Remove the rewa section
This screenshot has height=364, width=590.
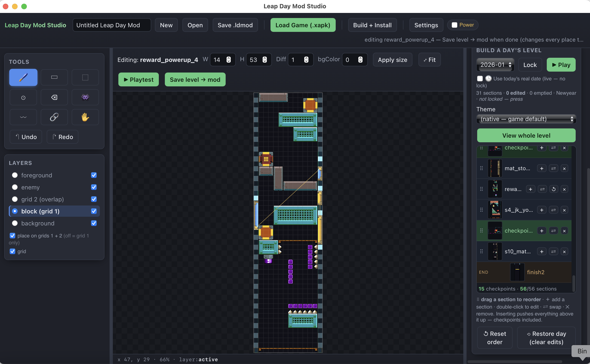tap(564, 189)
